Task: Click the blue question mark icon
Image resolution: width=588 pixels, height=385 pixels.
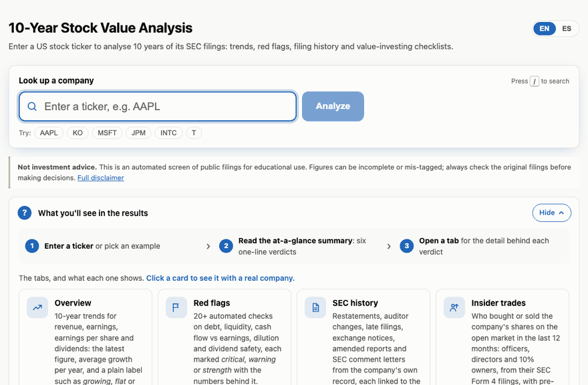Action: point(24,213)
